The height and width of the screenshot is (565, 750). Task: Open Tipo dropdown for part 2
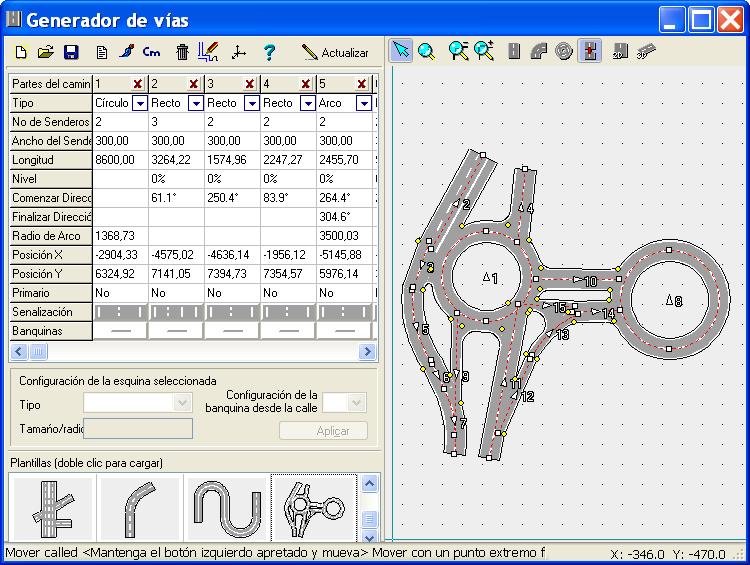196,103
